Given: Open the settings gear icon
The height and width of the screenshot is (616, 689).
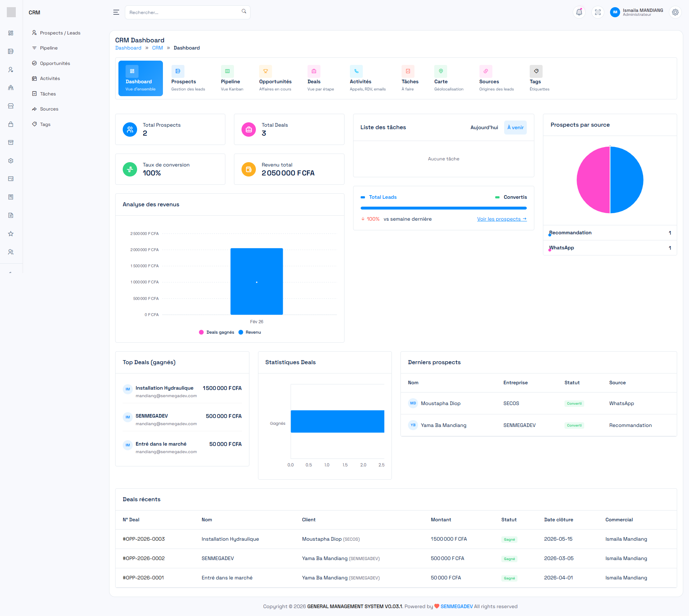Looking at the screenshot, I should coord(675,12).
